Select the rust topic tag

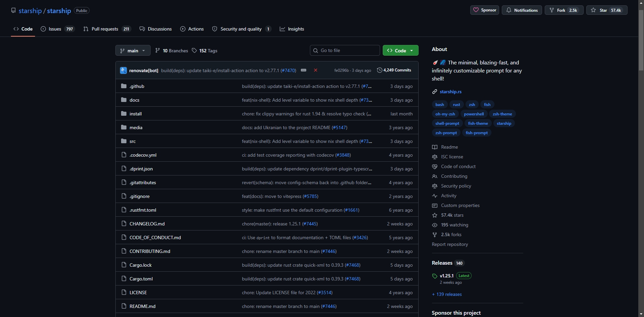point(457,105)
